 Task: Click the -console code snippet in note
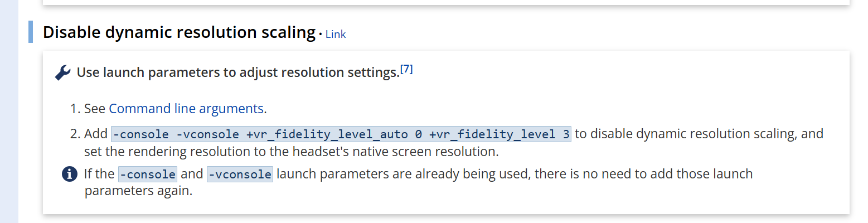[148, 174]
